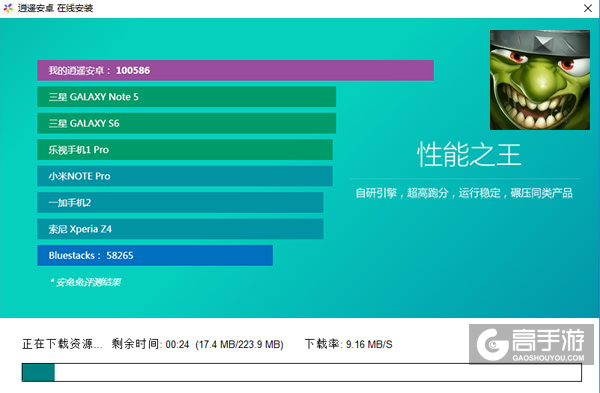This screenshot has height=393, width=600.
Task: Click the 正在下载资源 status text
Action: [x=62, y=344]
